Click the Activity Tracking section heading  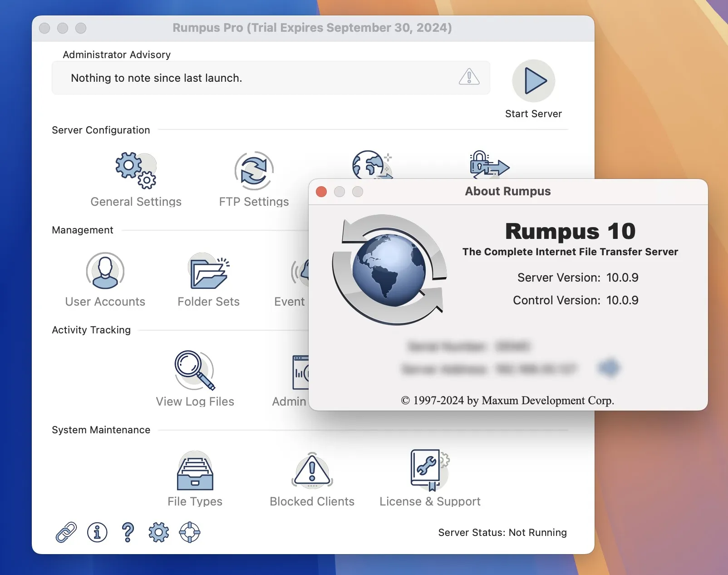pyautogui.click(x=91, y=330)
